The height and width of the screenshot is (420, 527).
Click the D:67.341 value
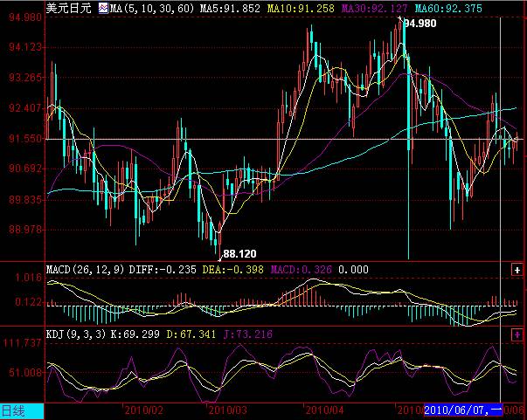[191, 334]
